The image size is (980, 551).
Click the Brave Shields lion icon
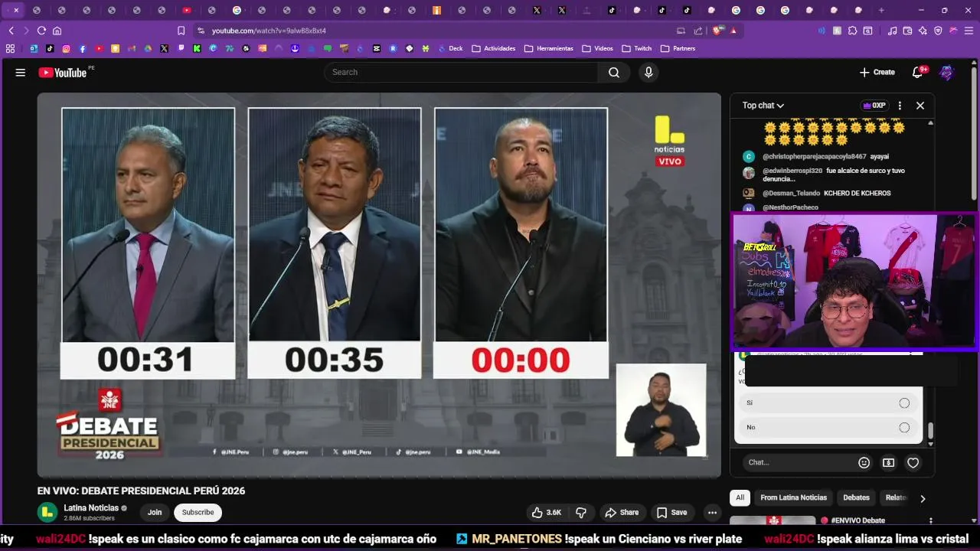[717, 31]
